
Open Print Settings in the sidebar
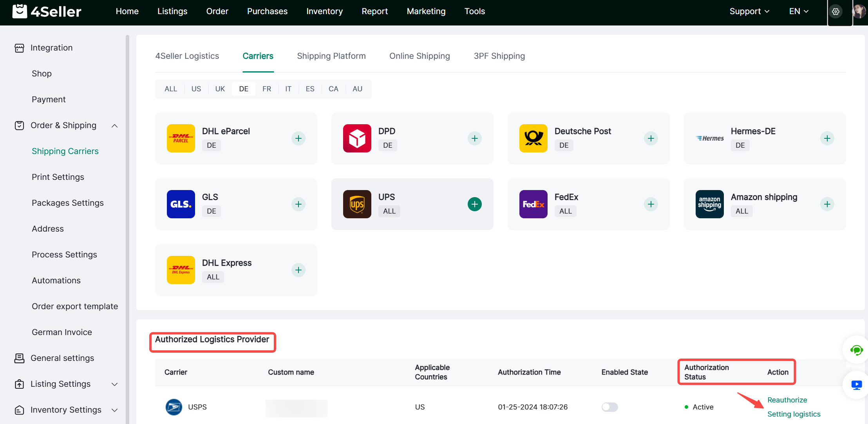click(x=58, y=177)
